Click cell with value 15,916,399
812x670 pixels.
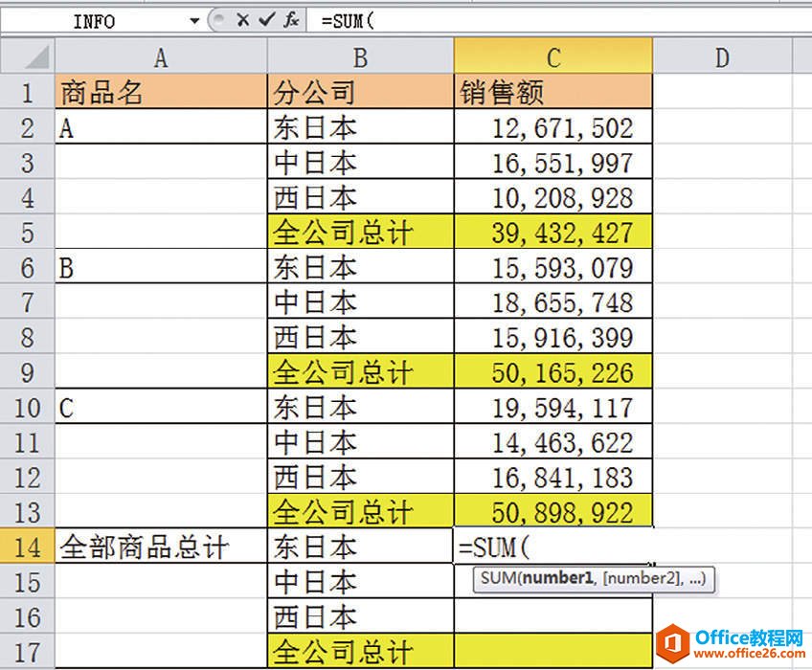coord(553,337)
